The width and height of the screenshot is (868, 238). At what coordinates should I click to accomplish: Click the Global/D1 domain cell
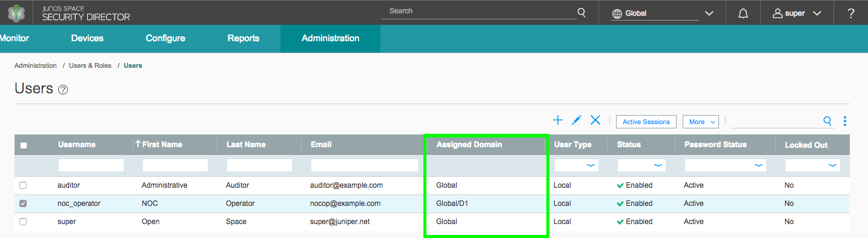(x=452, y=203)
